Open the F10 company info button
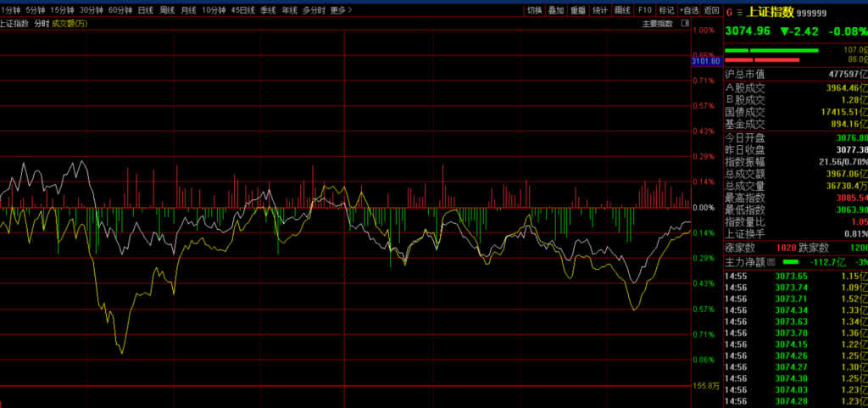868x408 pixels. (644, 10)
